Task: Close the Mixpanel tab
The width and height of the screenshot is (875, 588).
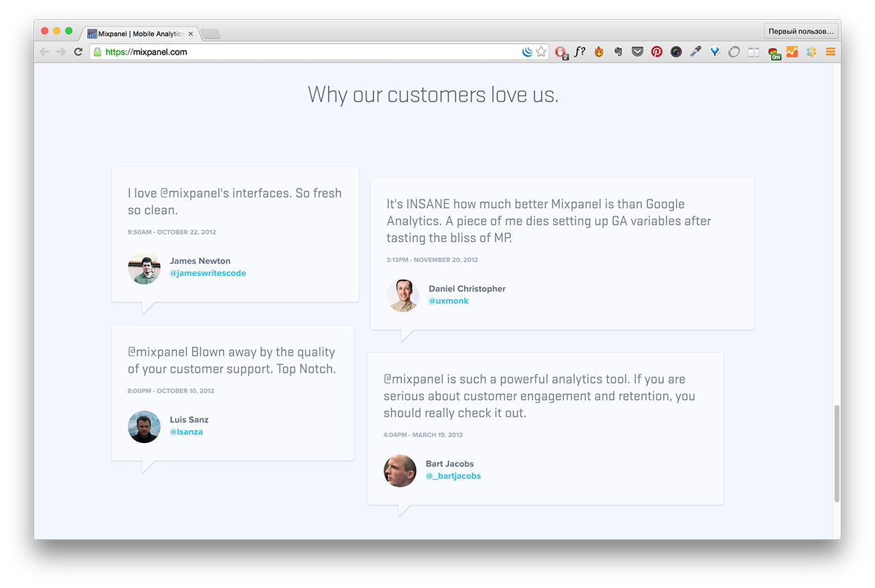Action: click(191, 34)
